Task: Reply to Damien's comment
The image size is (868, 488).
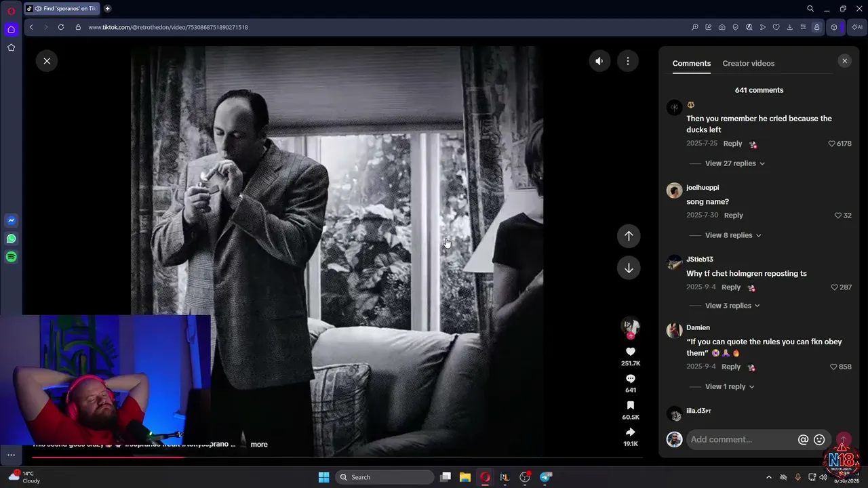Action: click(x=731, y=367)
